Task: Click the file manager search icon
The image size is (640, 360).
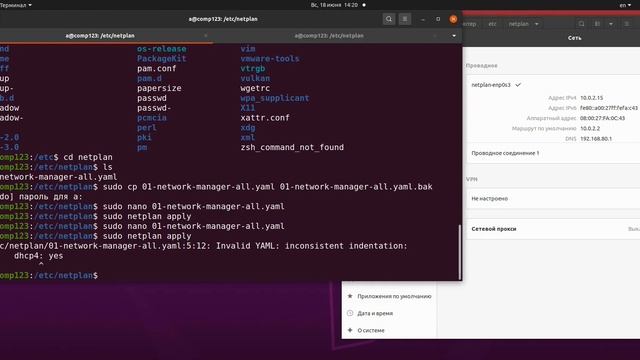Action: pos(581,24)
